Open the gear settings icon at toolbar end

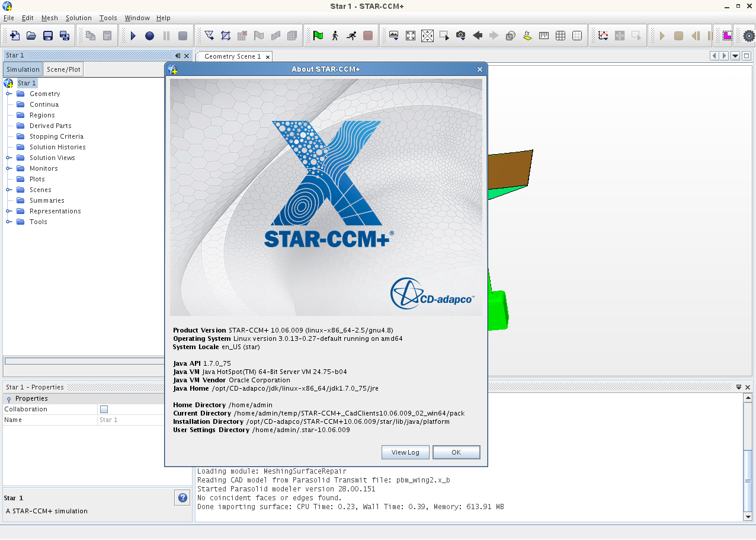click(x=749, y=36)
